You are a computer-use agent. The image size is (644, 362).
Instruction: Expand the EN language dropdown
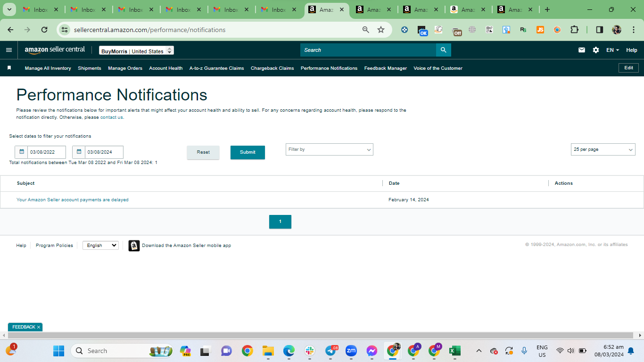pos(612,50)
